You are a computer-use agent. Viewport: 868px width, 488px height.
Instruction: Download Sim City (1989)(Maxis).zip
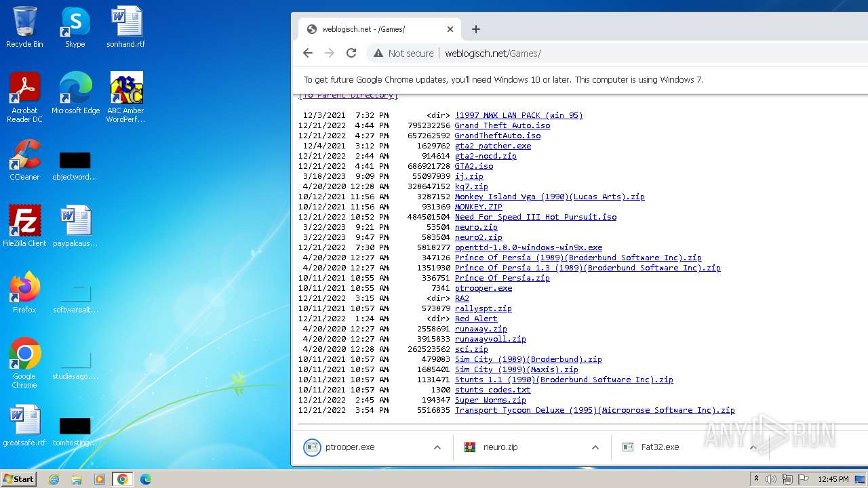[x=517, y=369]
